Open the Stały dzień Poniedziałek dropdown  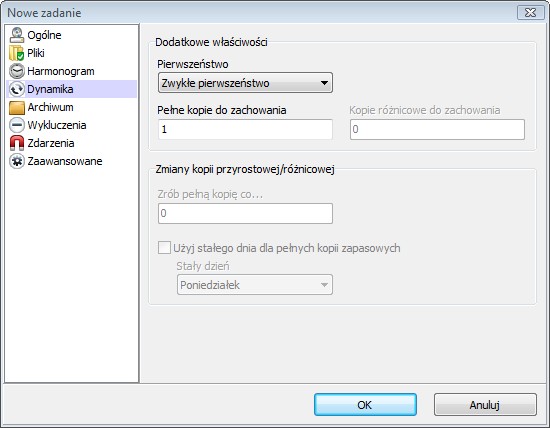(255, 285)
